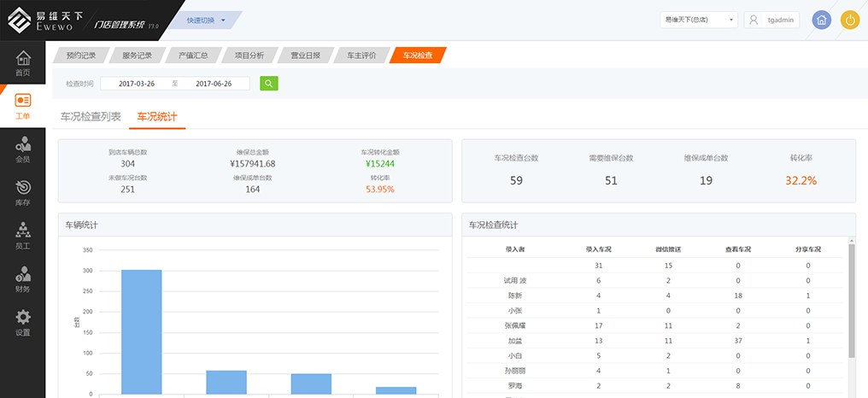868x398 pixels.
Task: Select the 车主评价 tab
Action: pos(361,56)
